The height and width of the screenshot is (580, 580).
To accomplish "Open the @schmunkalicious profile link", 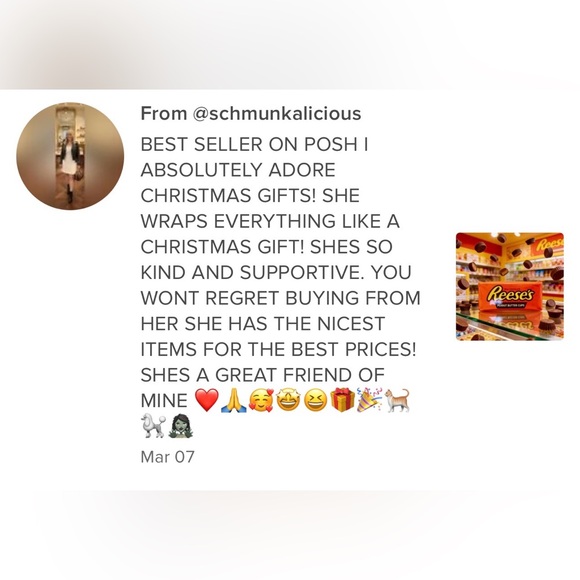I will click(277, 113).
